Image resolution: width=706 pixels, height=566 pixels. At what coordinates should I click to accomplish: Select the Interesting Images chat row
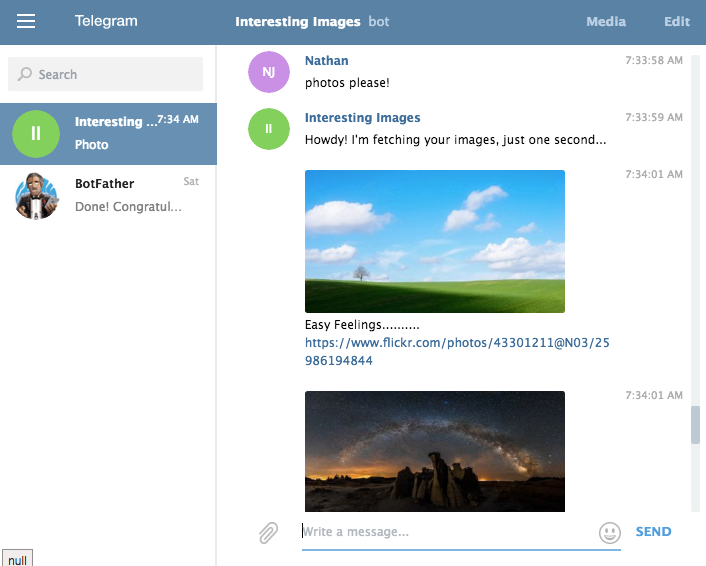coord(108,134)
